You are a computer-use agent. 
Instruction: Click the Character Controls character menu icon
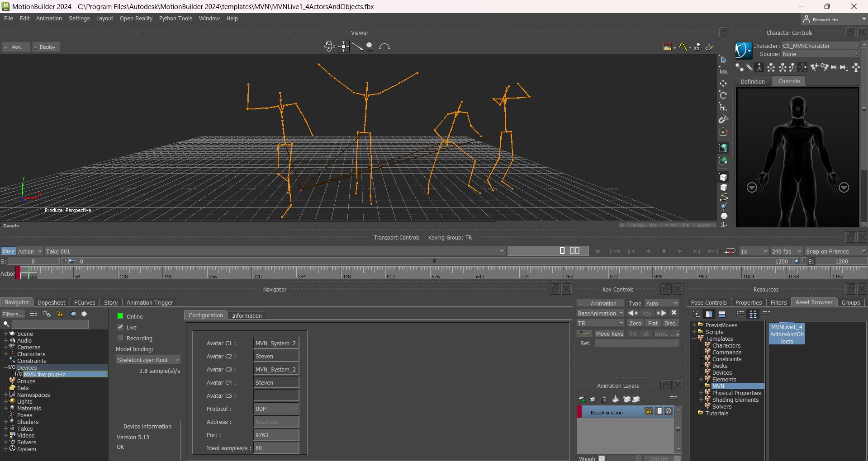742,50
